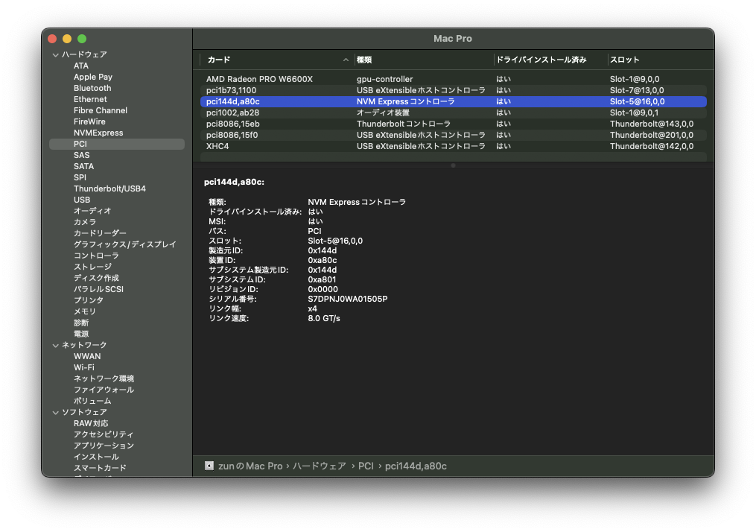The height and width of the screenshot is (532, 756).
Task: Select SPI in the sidebar
Action: [x=80, y=177]
